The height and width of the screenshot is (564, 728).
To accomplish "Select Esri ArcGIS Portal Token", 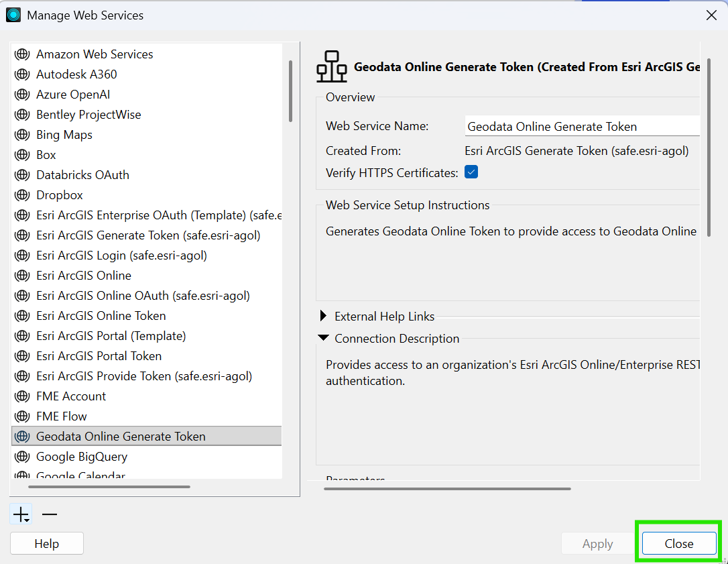I will [146, 356].
